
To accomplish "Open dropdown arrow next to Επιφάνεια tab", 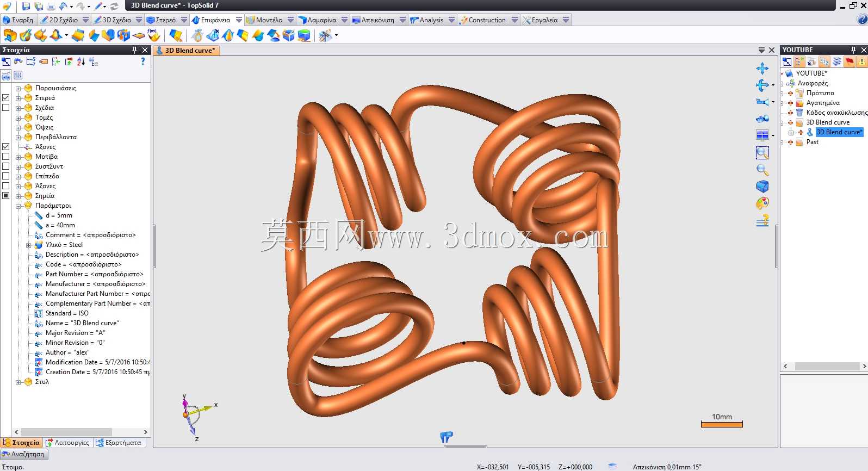I will tap(239, 20).
